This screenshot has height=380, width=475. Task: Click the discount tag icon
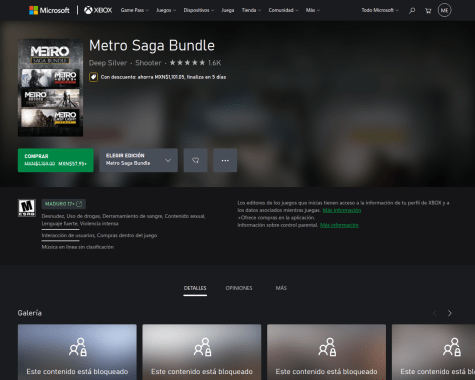click(x=93, y=77)
